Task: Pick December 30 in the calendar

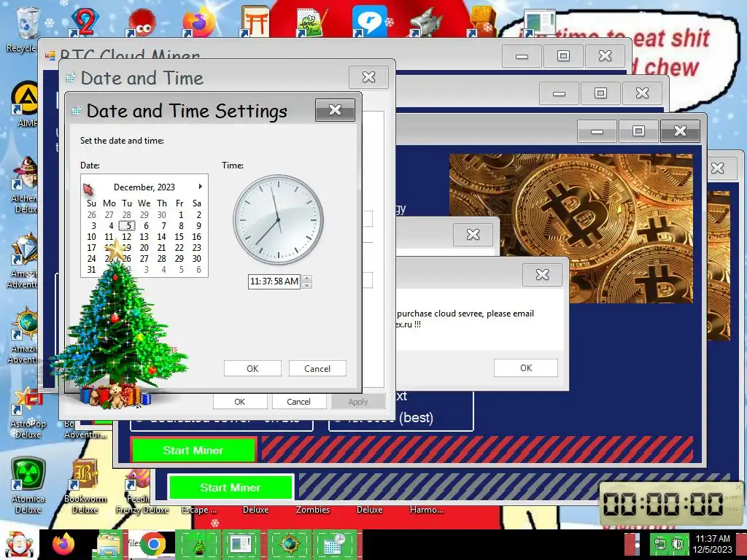Action: click(x=197, y=259)
